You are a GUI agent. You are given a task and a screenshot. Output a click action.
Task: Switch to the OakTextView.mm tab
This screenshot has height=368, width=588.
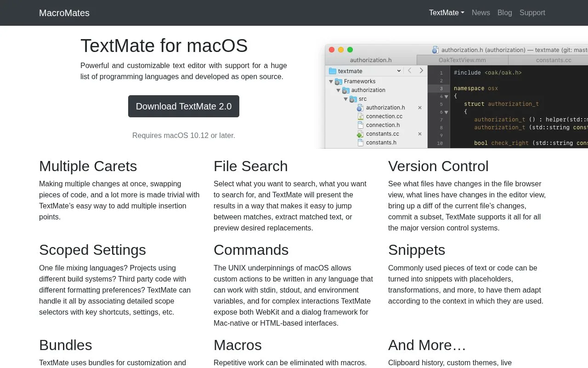pos(462,60)
